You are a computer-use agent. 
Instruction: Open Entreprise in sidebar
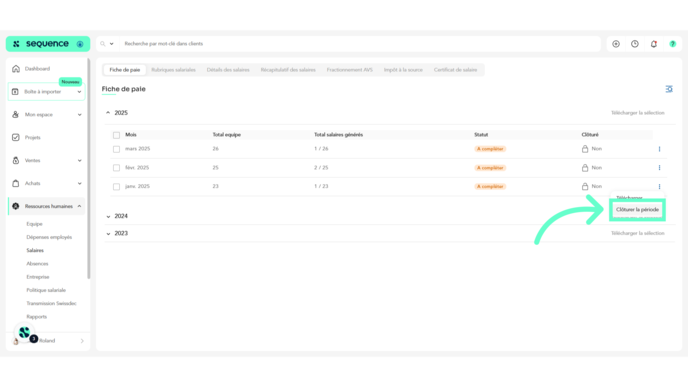tap(38, 277)
